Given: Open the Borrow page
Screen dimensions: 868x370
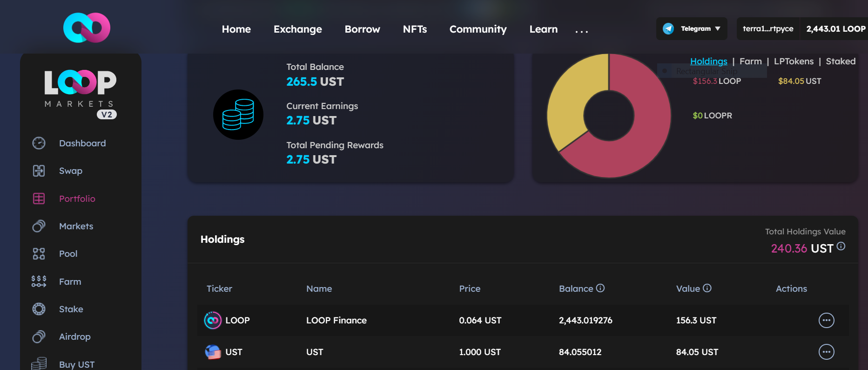Looking at the screenshot, I should point(363,29).
